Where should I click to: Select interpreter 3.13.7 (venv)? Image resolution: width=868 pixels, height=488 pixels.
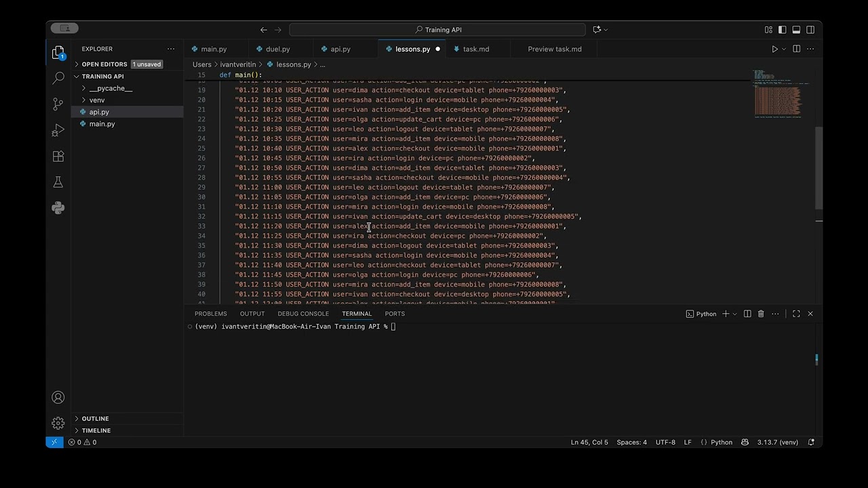point(778,442)
